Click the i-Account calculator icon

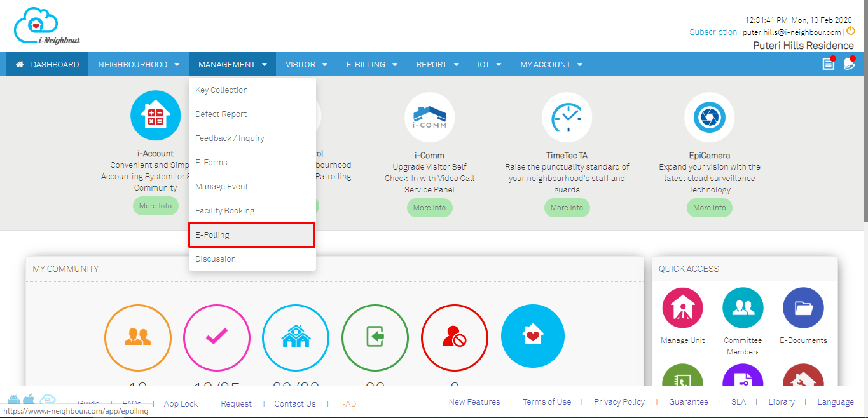click(155, 115)
